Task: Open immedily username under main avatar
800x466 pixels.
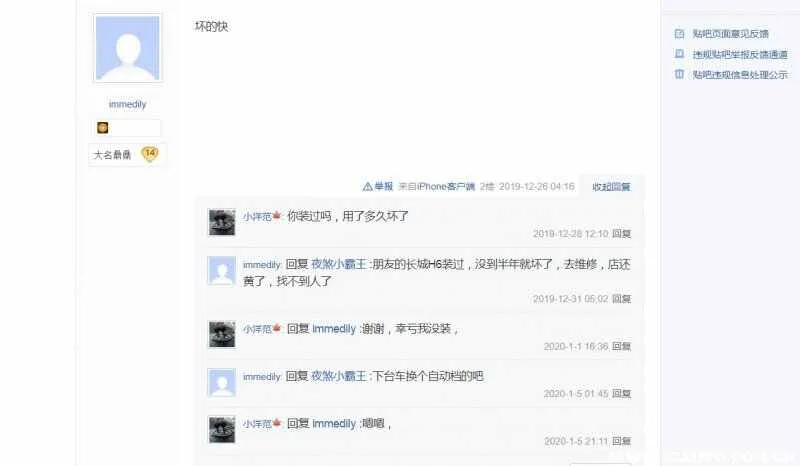Action: [128, 104]
